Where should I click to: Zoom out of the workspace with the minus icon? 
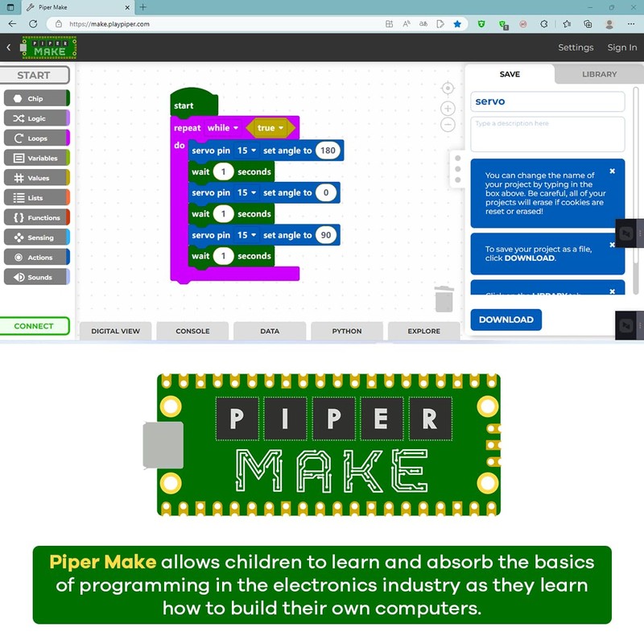coord(448,125)
